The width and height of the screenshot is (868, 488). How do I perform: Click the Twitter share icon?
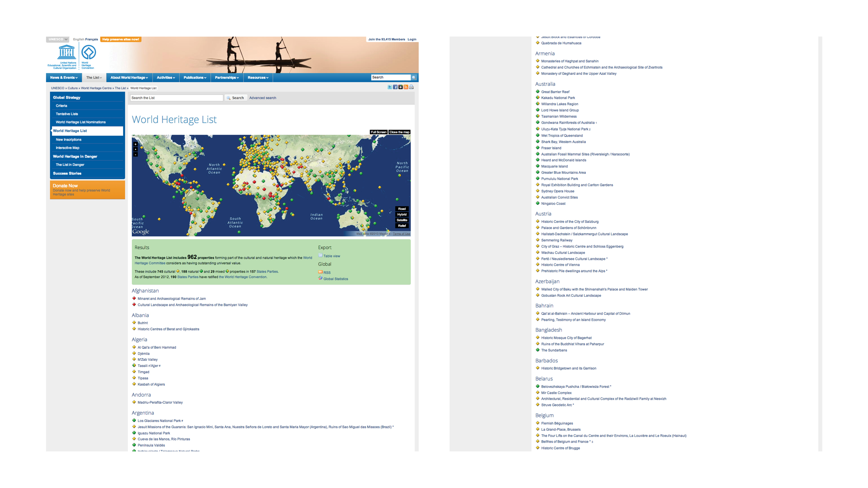tap(390, 87)
